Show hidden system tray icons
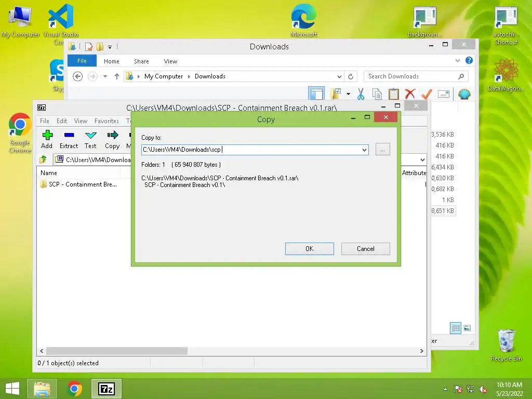This screenshot has height=399, width=532. coord(445,389)
